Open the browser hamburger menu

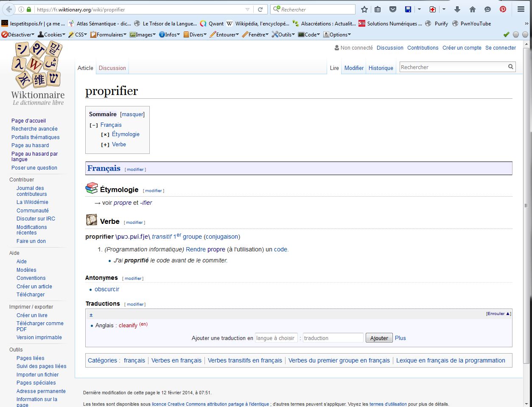point(521,9)
